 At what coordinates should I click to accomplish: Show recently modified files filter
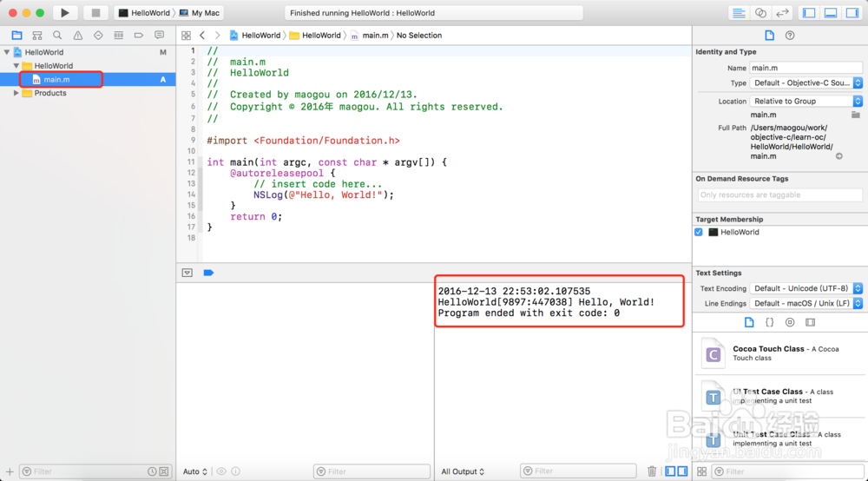(152, 471)
